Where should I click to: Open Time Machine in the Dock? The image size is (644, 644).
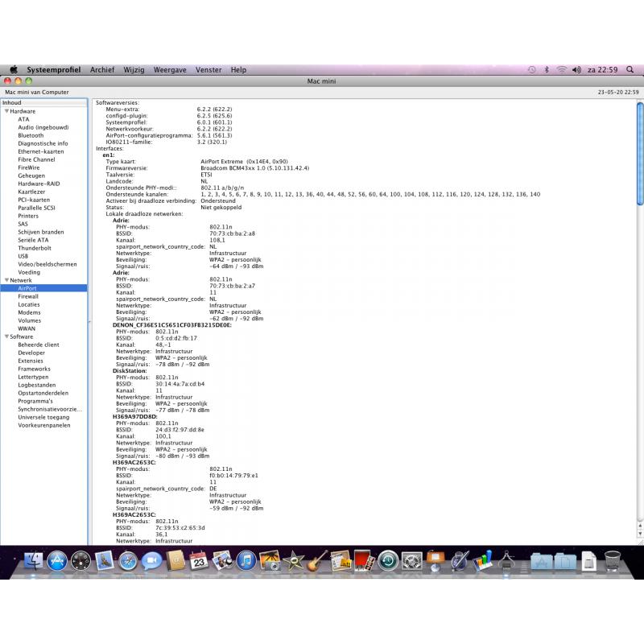[x=388, y=560]
